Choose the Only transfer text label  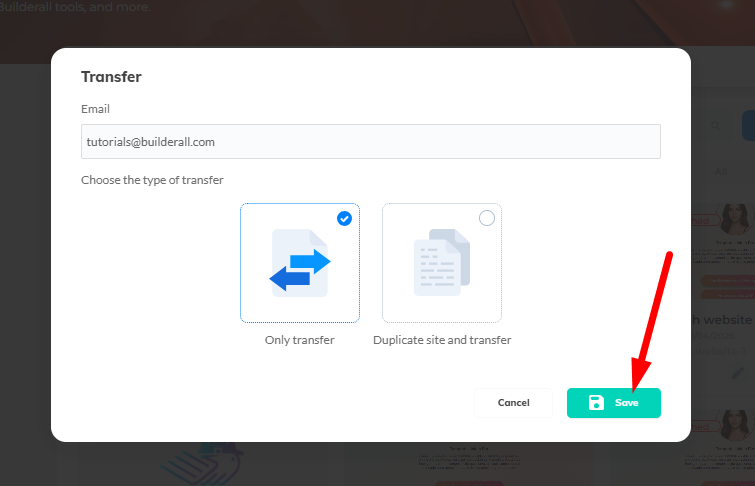click(x=299, y=340)
